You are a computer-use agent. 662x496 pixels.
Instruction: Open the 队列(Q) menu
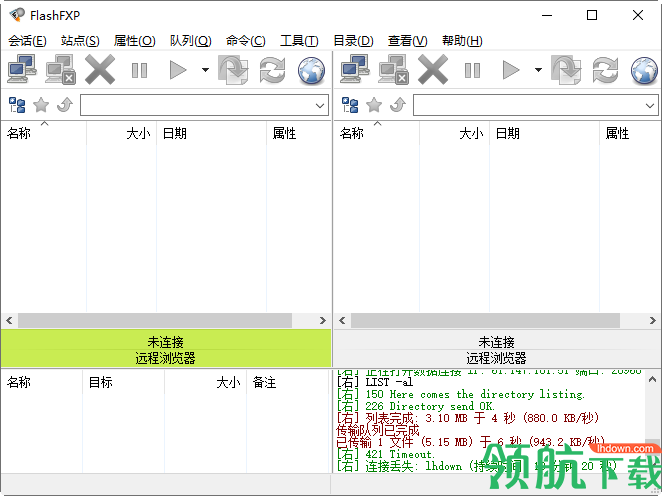click(191, 41)
